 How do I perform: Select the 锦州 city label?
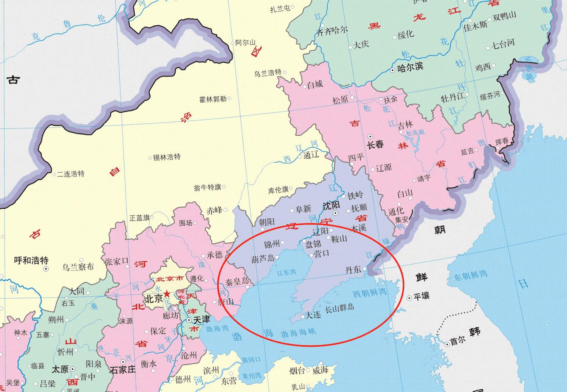(x=272, y=245)
